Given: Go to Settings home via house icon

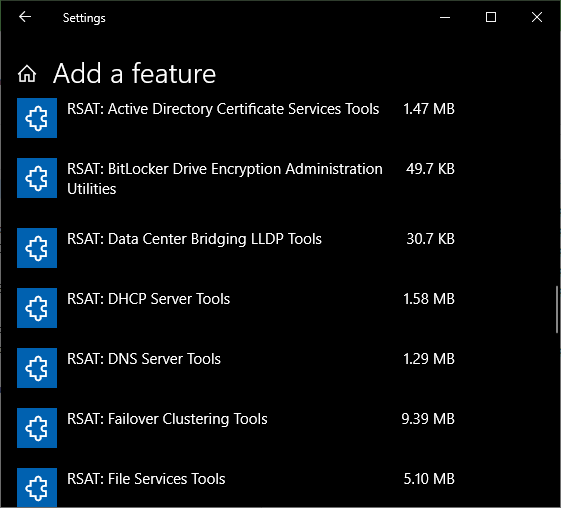Looking at the screenshot, I should [x=27, y=74].
